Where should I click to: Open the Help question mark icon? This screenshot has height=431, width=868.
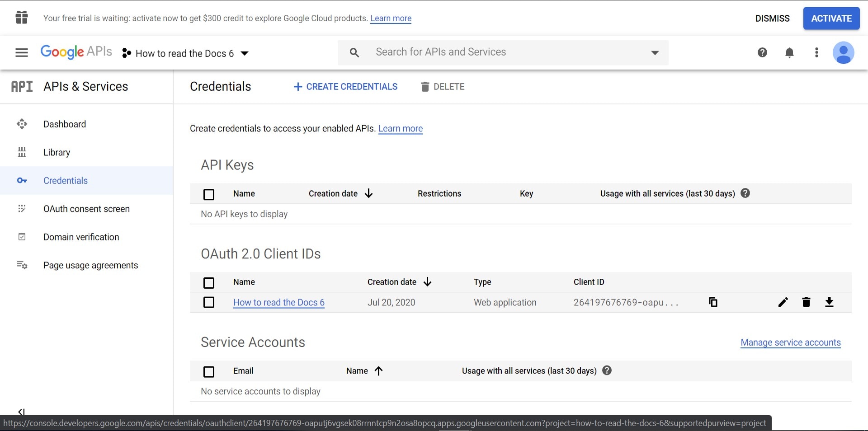[x=762, y=52]
